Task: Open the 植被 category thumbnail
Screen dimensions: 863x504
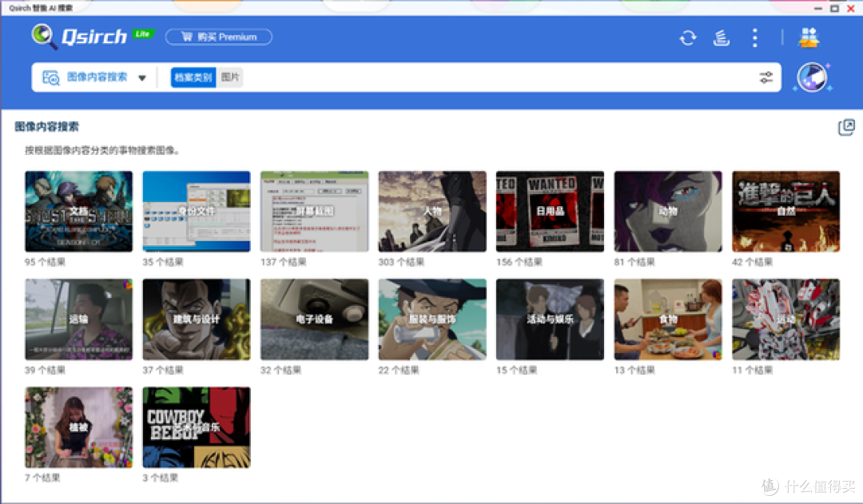Action: 78,427
